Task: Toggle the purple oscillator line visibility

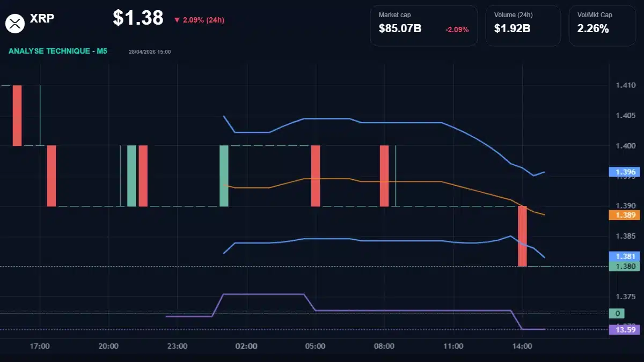Action: pyautogui.click(x=376, y=309)
